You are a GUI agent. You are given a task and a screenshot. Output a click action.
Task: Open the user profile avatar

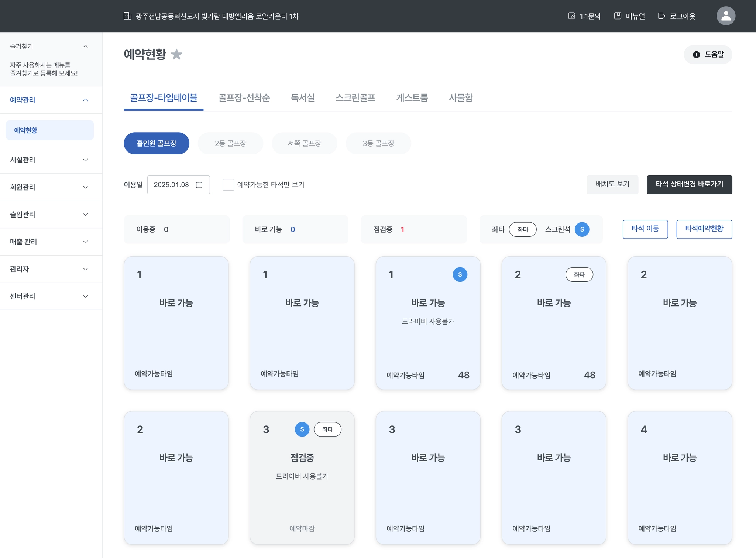(x=725, y=16)
